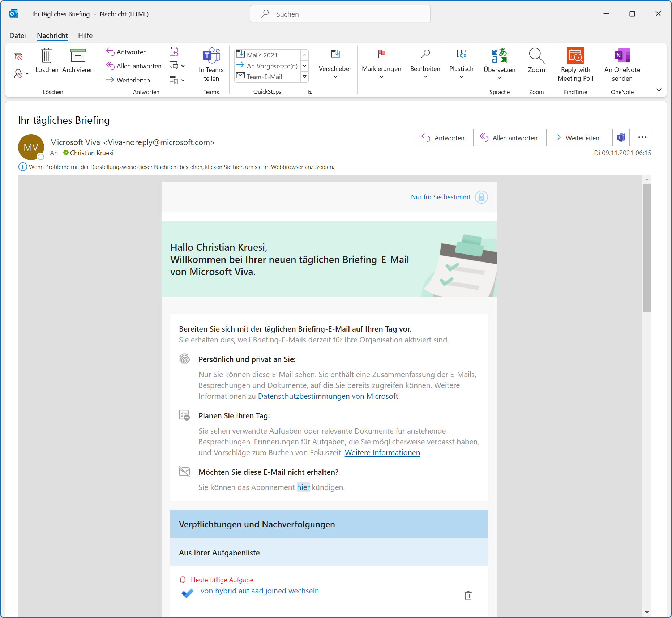
Task: Expand the QuickSteps gallery more arrow
Action: click(x=304, y=77)
